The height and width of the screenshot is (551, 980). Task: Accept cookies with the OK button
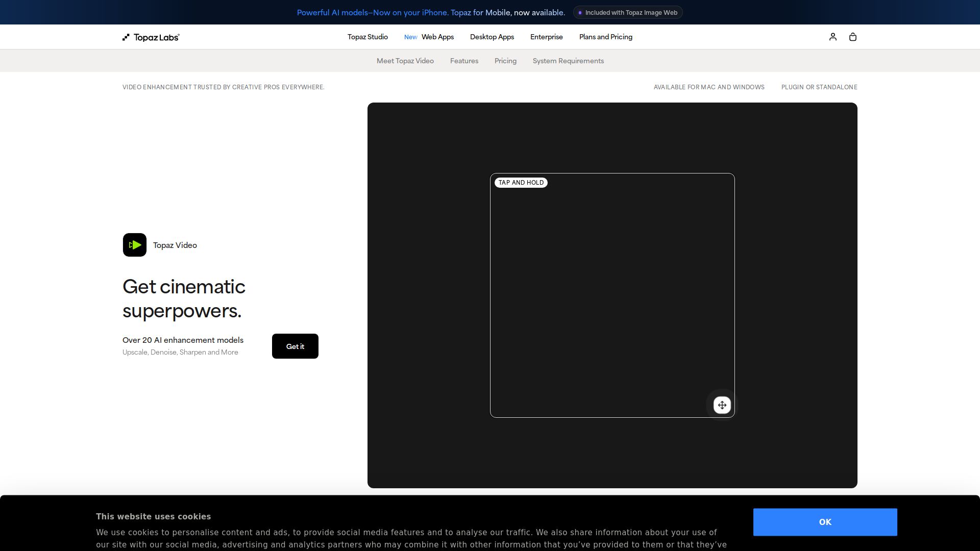(x=825, y=522)
